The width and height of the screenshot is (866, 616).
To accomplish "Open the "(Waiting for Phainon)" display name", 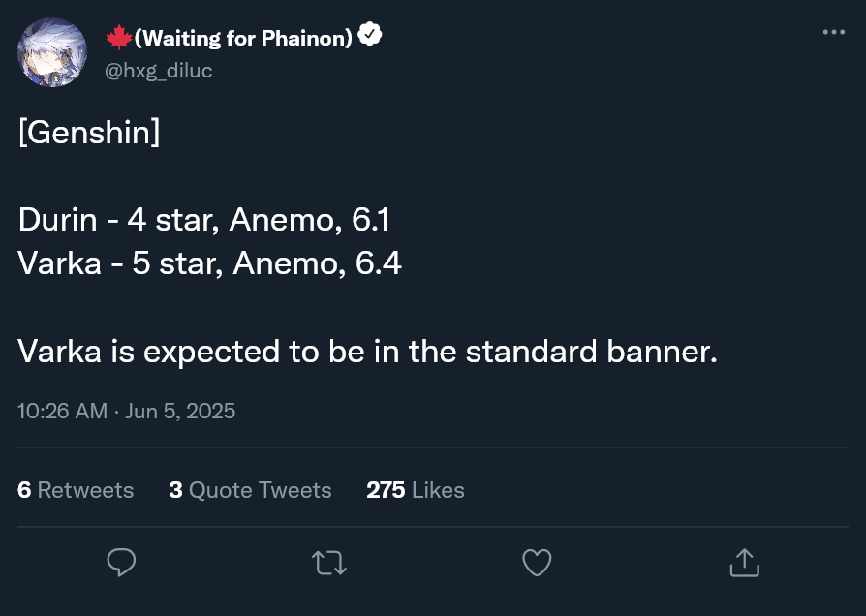I will [242, 38].
